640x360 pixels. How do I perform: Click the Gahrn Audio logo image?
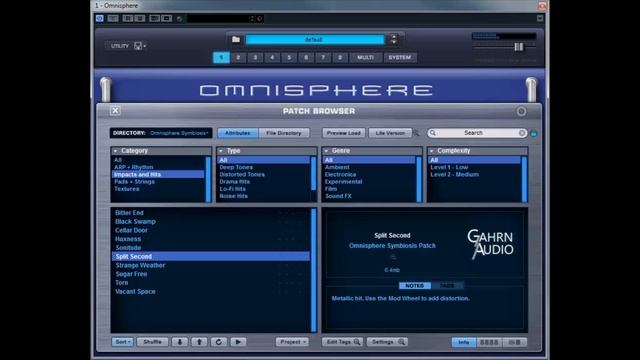tap(490, 244)
